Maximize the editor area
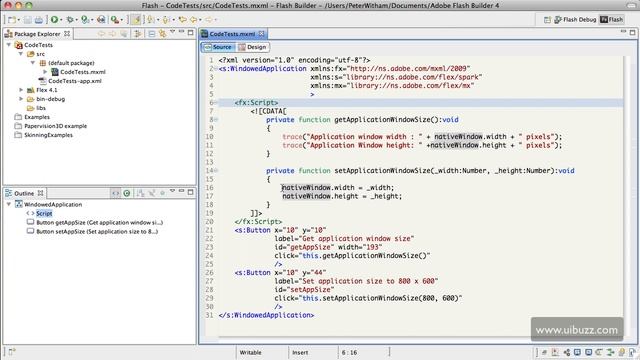The image size is (640, 360). 632,32
